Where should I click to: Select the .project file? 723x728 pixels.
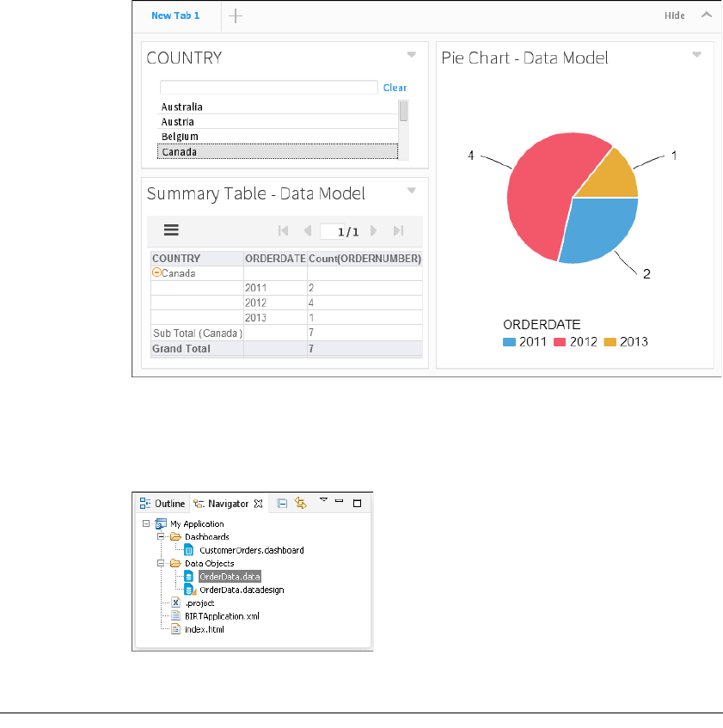pos(199,603)
